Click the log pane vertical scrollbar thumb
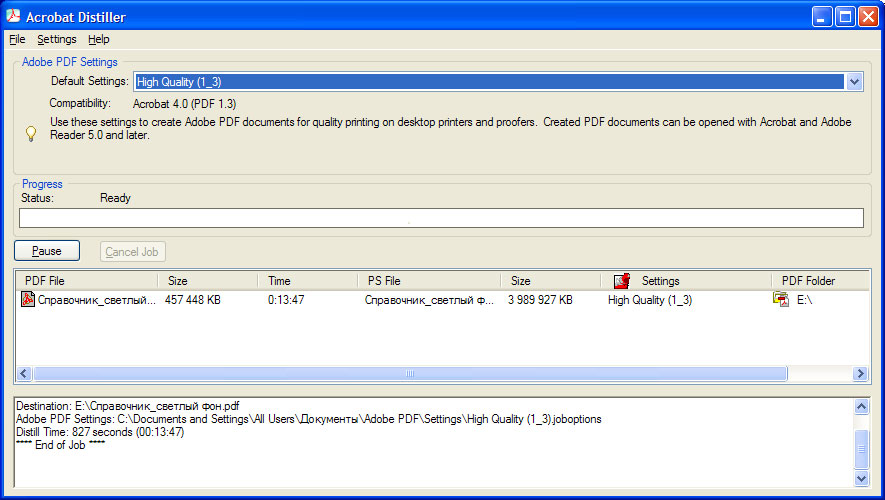The height and width of the screenshot is (500, 885). 861,449
